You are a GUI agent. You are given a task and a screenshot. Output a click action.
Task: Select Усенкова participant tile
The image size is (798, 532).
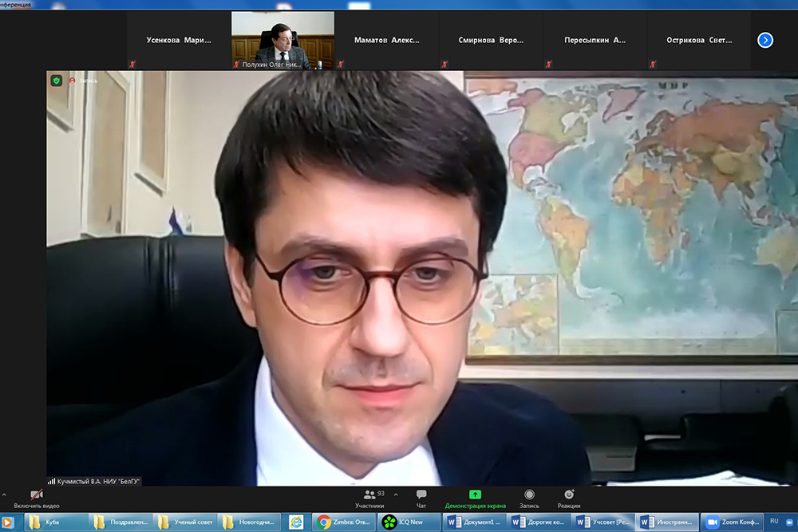tap(179, 40)
